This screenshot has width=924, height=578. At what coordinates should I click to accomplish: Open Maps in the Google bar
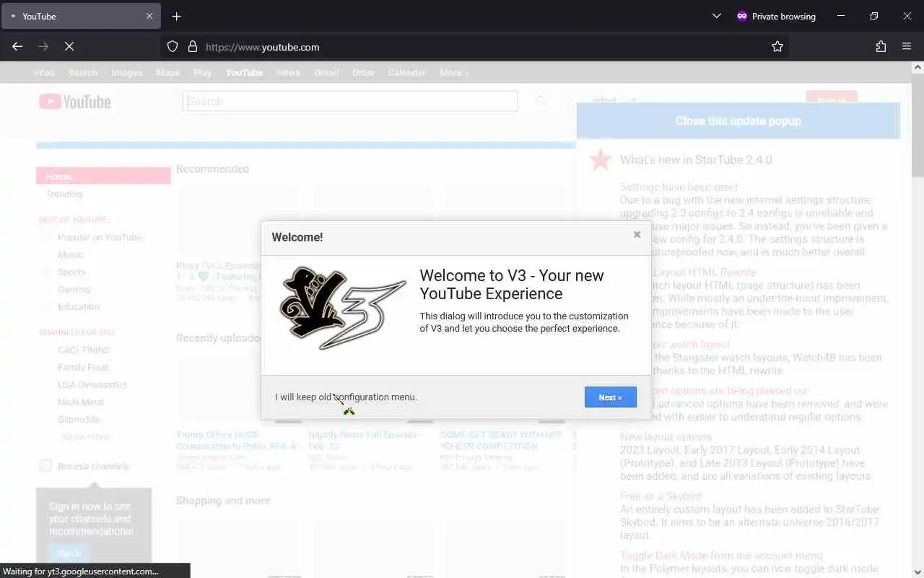(168, 72)
